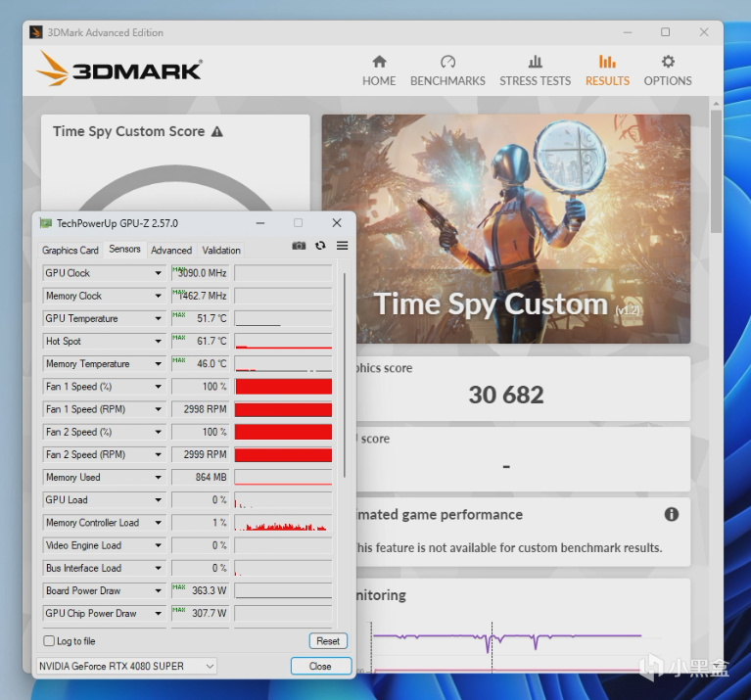This screenshot has width=751, height=700.
Task: Select the RESULTS section in 3DMark
Action: point(607,70)
